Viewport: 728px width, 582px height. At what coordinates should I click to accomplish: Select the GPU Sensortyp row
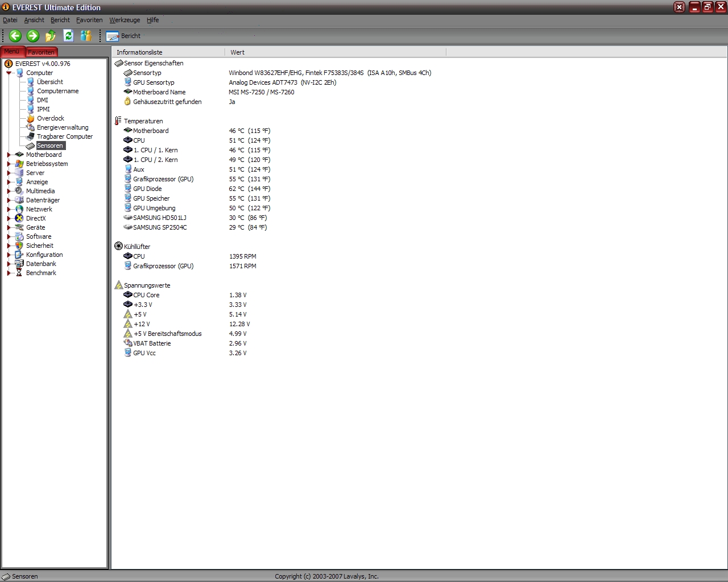pyautogui.click(x=230, y=82)
